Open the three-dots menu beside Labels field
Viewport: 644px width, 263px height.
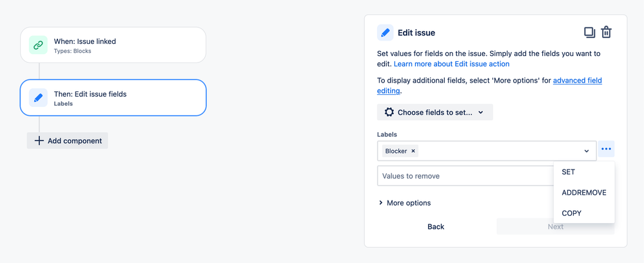(606, 149)
